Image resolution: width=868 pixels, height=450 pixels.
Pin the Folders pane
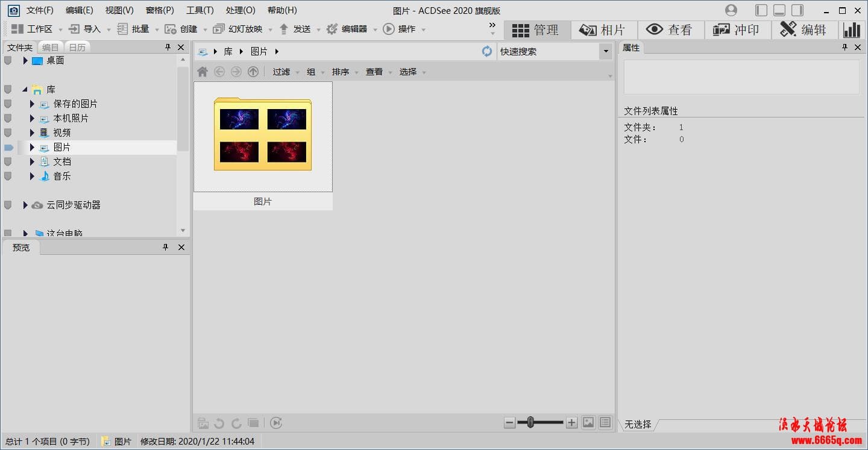pos(168,47)
